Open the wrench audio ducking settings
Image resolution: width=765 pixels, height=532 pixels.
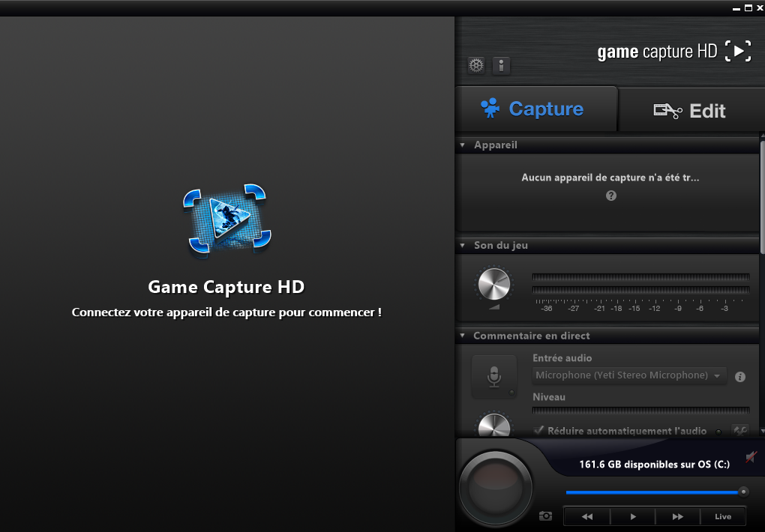pyautogui.click(x=740, y=431)
